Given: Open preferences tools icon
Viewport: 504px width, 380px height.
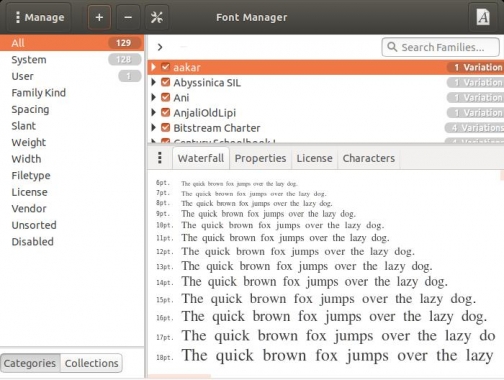Looking at the screenshot, I should [x=157, y=17].
